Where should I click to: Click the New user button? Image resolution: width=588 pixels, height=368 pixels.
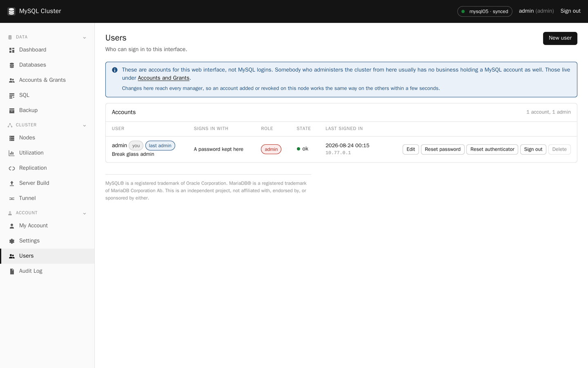pos(560,38)
